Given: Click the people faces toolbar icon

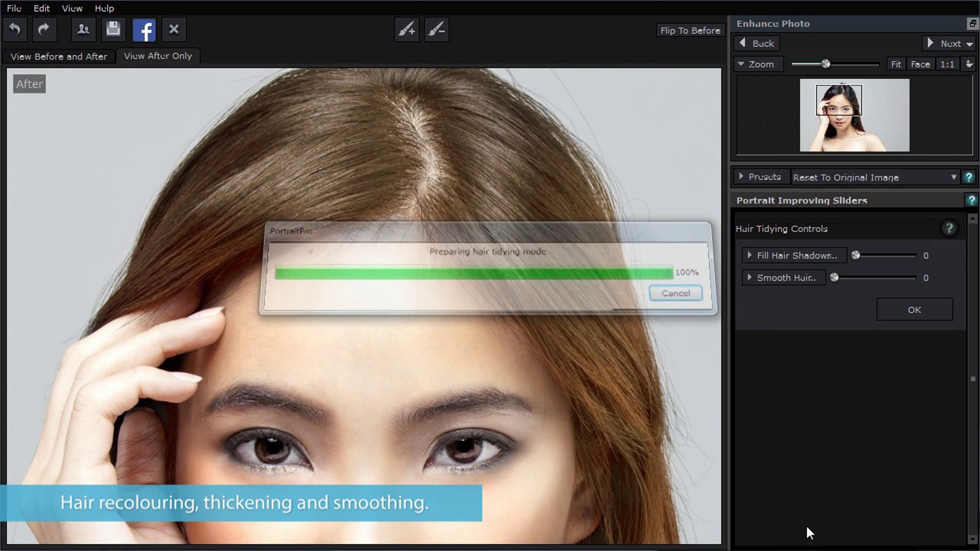Looking at the screenshot, I should pyautogui.click(x=83, y=29).
